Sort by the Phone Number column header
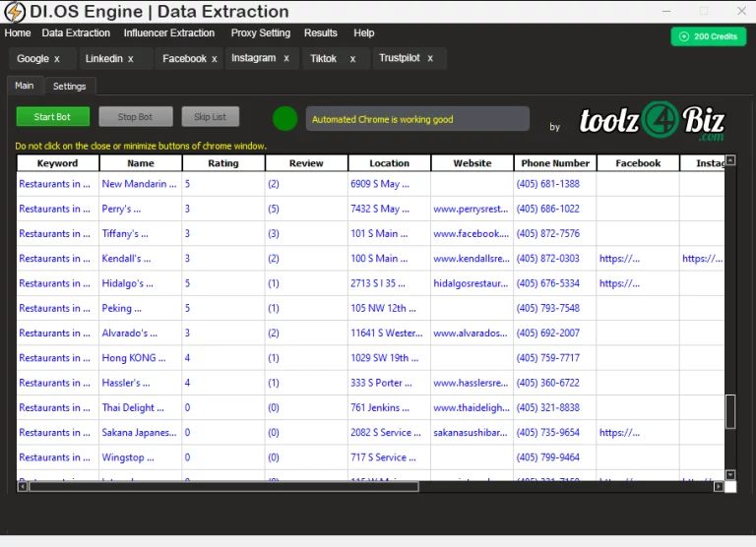 click(x=555, y=163)
